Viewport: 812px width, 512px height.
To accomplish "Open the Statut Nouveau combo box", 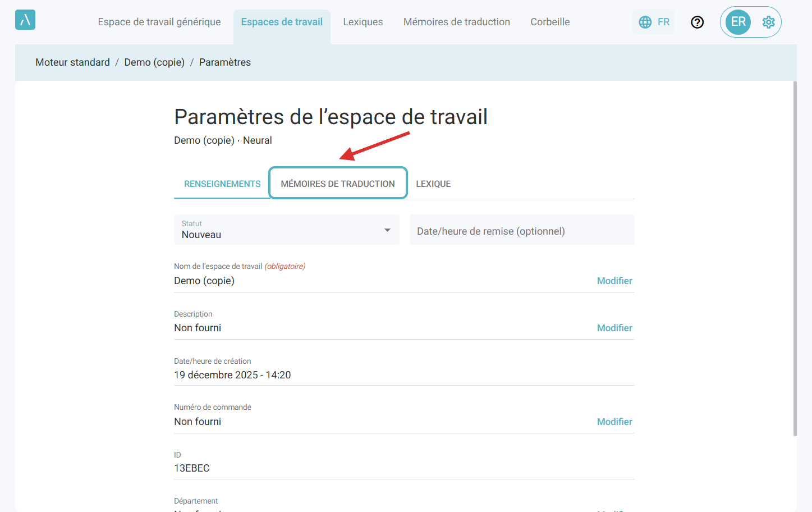I will coord(281,230).
